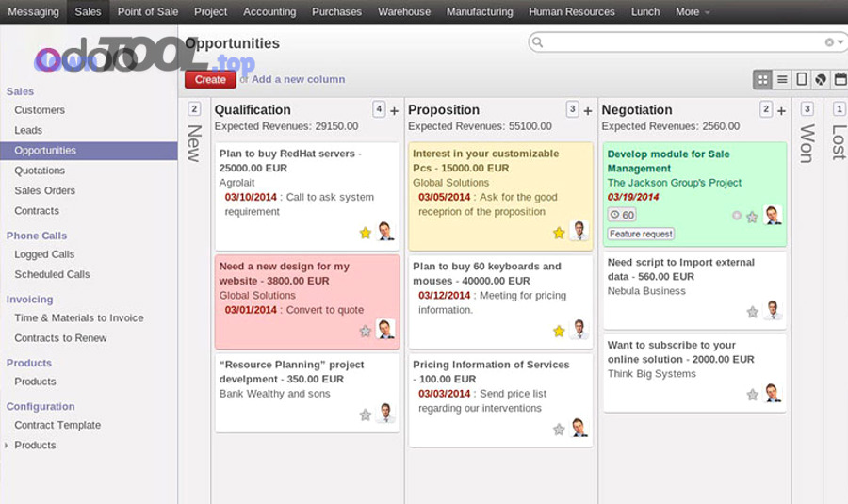The width and height of the screenshot is (848, 504).
Task: Star the Develop module for Sale Management card
Action: (752, 218)
